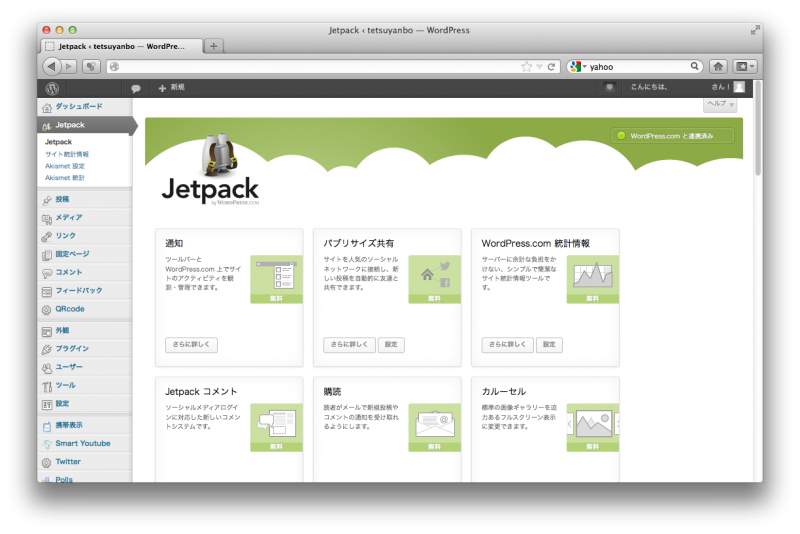This screenshot has height=534, width=800.
Task: Open the bookmarks toolbar dropdown button
Action: point(745,66)
